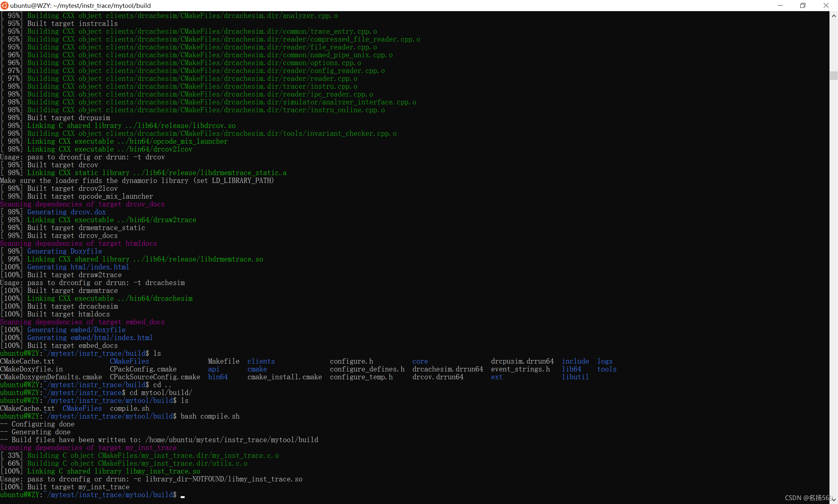Click the blue tools directory entry
Screen dimensions: 838x504
click(x=607, y=369)
